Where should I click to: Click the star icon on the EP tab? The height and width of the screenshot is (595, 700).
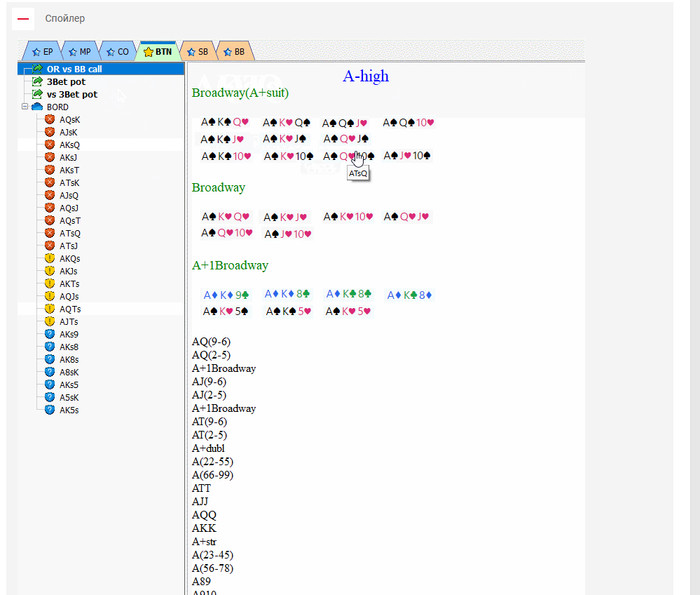click(36, 51)
